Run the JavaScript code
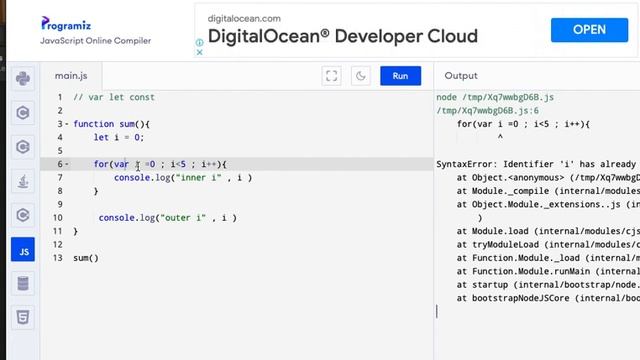The width and height of the screenshot is (640, 360). coord(400,76)
